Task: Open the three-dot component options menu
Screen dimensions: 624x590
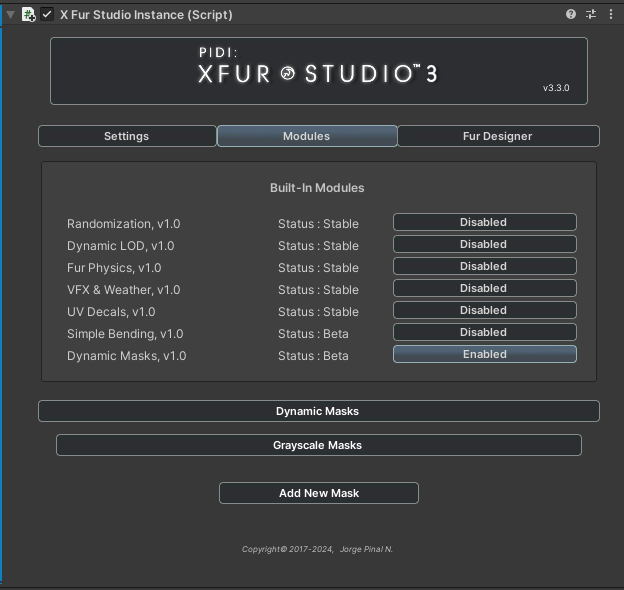Action: 611,15
